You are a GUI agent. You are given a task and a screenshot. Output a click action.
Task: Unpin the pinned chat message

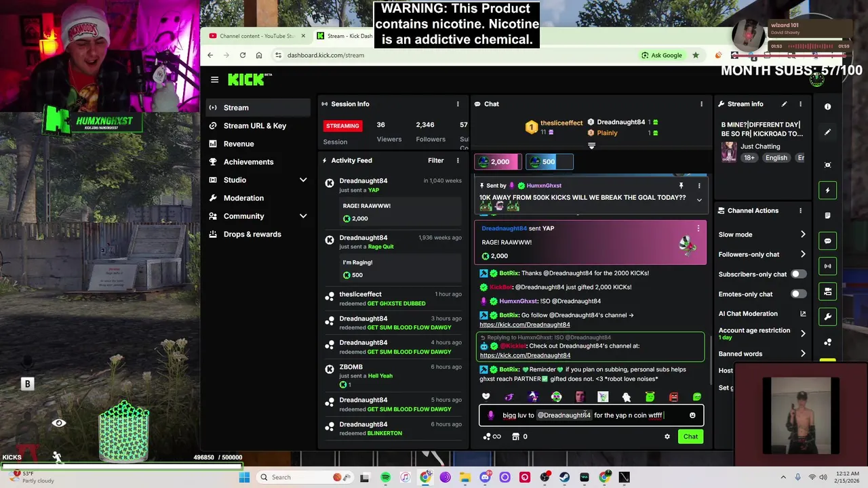(681, 186)
